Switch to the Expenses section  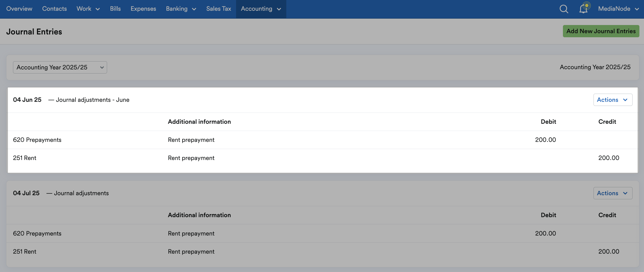point(143,9)
